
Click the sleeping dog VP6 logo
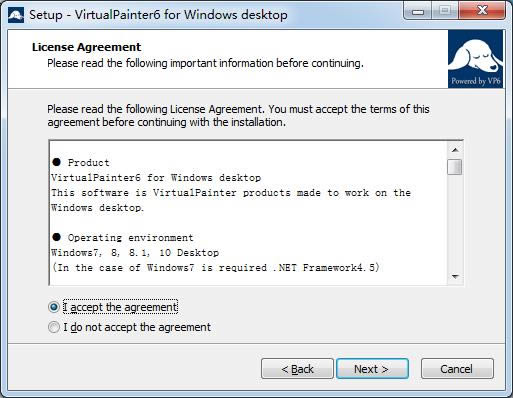point(475,59)
